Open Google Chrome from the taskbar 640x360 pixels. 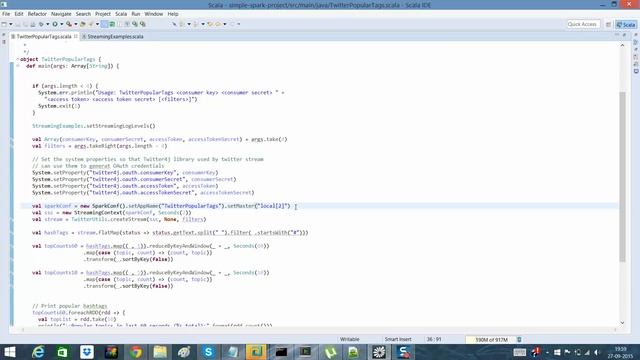pyautogui.click(x=136, y=352)
